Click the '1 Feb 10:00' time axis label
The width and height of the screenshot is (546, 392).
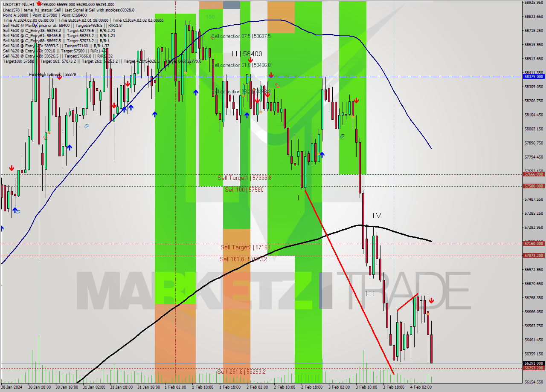[x=203, y=387]
